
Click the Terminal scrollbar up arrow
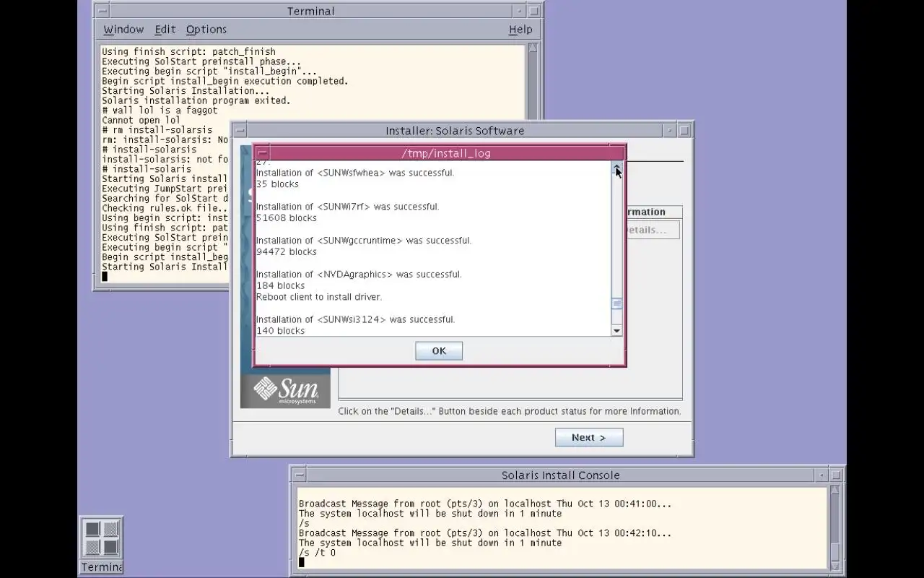pos(533,48)
